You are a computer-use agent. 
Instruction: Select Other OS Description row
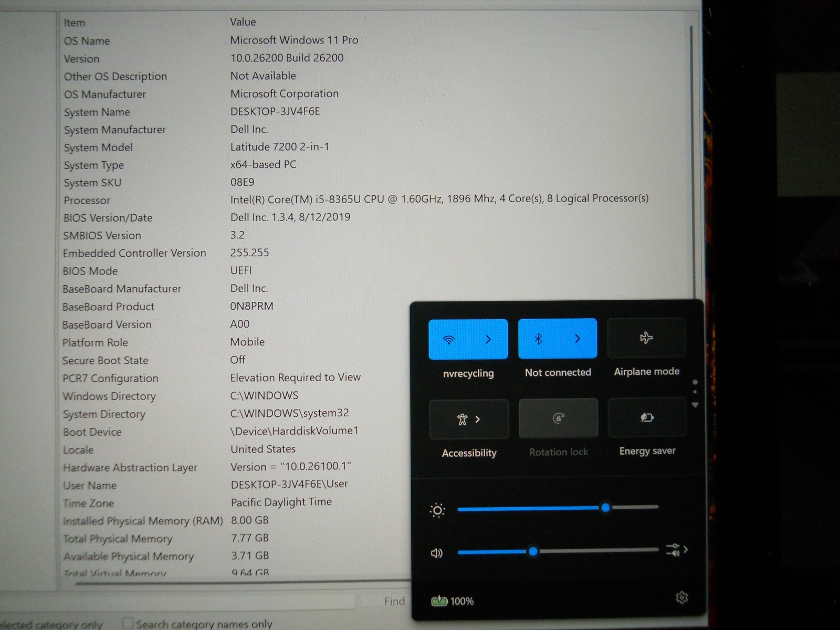pos(115,77)
